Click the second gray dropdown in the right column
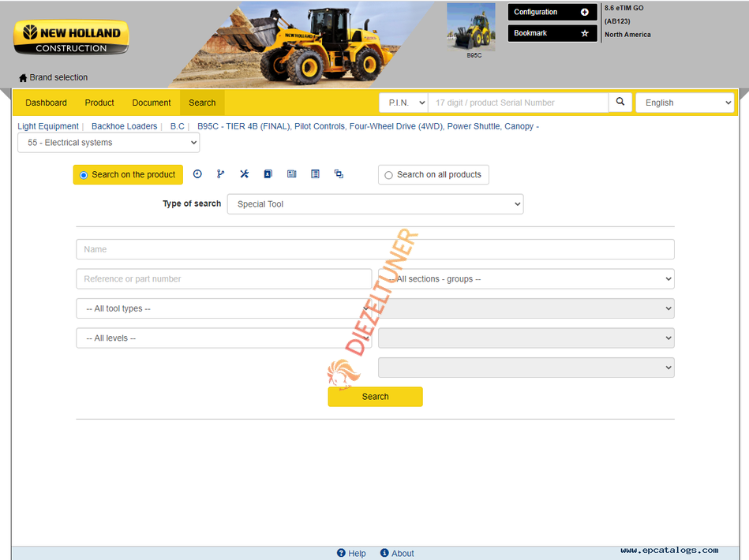This screenshot has height=560, width=749. pyautogui.click(x=526, y=338)
